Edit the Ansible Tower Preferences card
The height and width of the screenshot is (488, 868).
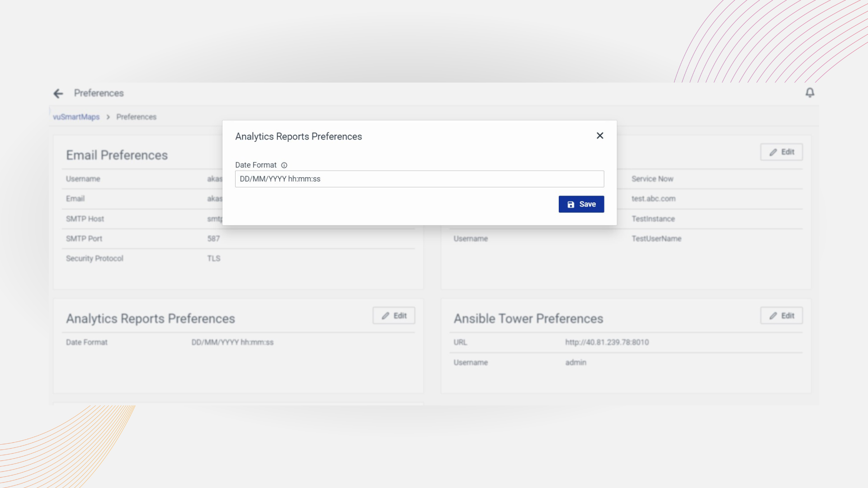(x=781, y=316)
